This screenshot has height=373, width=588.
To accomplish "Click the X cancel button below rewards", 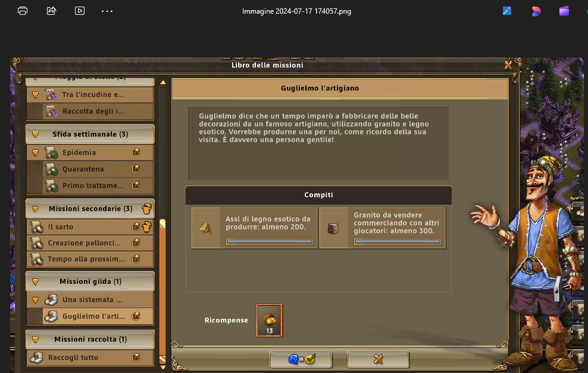I will tap(378, 359).
